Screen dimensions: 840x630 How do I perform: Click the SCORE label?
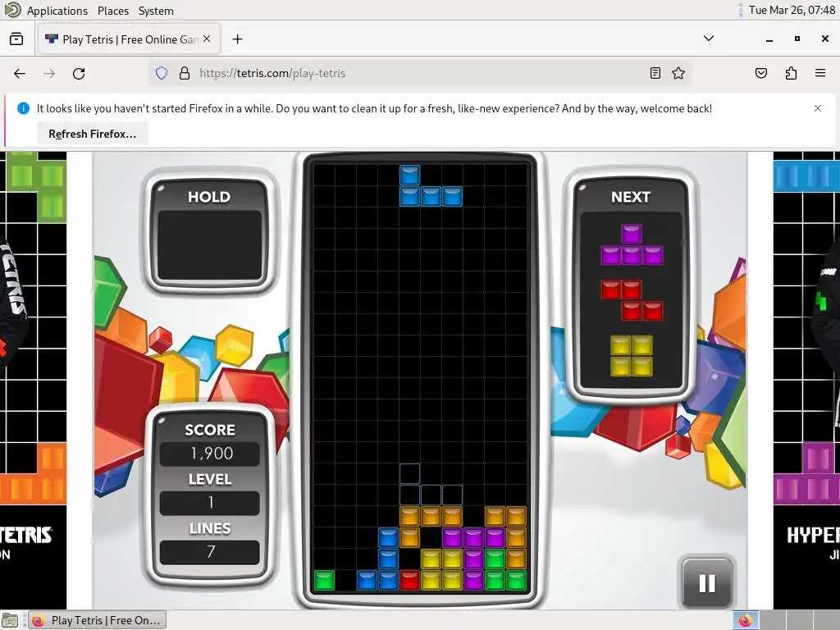point(210,430)
